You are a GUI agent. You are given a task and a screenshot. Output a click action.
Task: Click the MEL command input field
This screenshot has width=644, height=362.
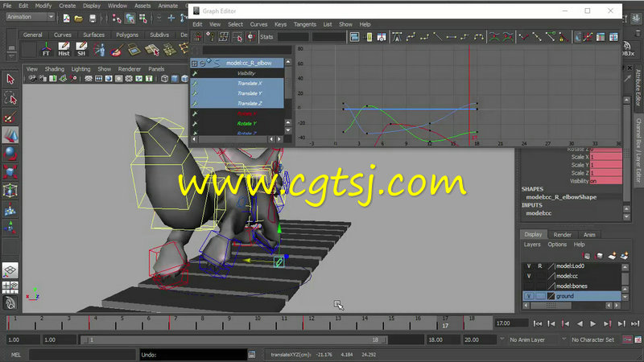click(x=82, y=355)
